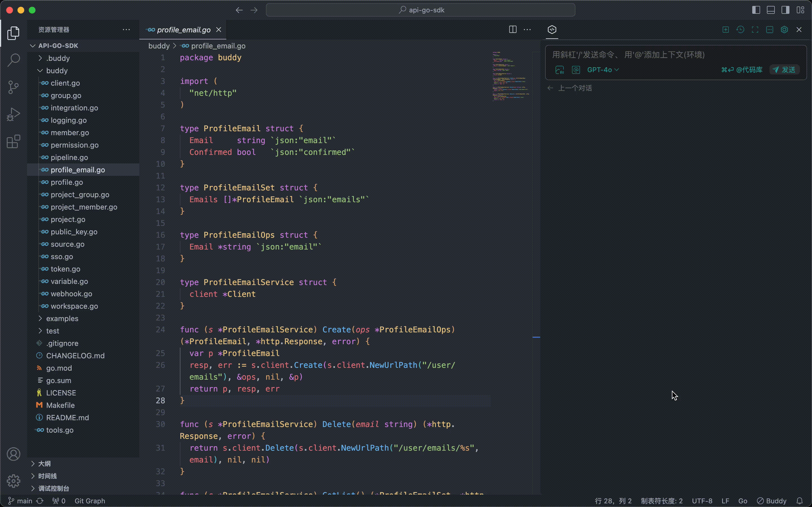Open the editor more actions menu
The image size is (812, 507).
coord(528,30)
